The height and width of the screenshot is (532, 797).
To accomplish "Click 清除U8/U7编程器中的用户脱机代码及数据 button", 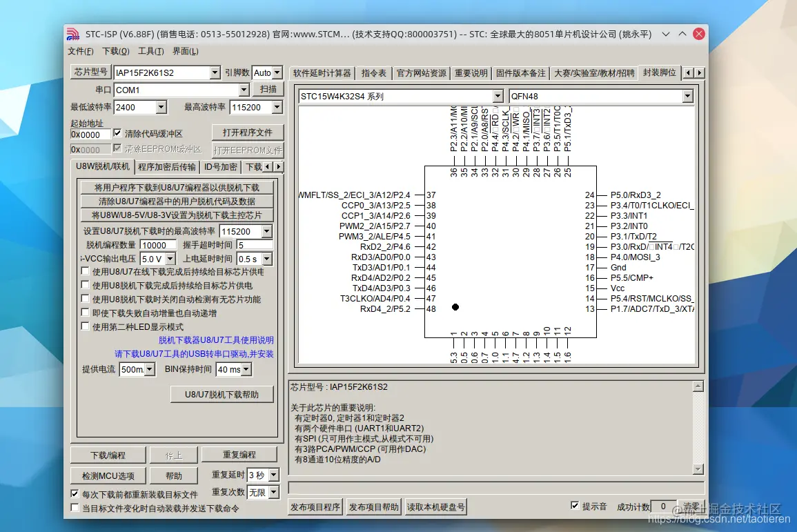I will tap(177, 201).
